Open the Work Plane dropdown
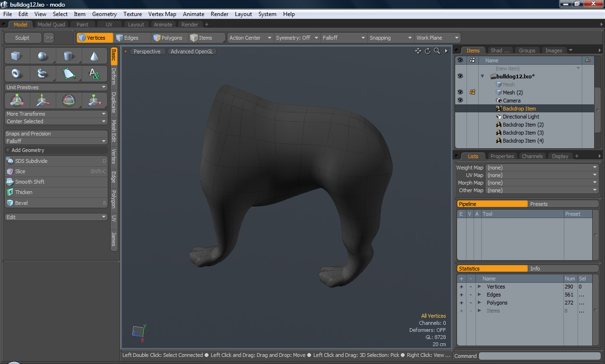 (437, 38)
